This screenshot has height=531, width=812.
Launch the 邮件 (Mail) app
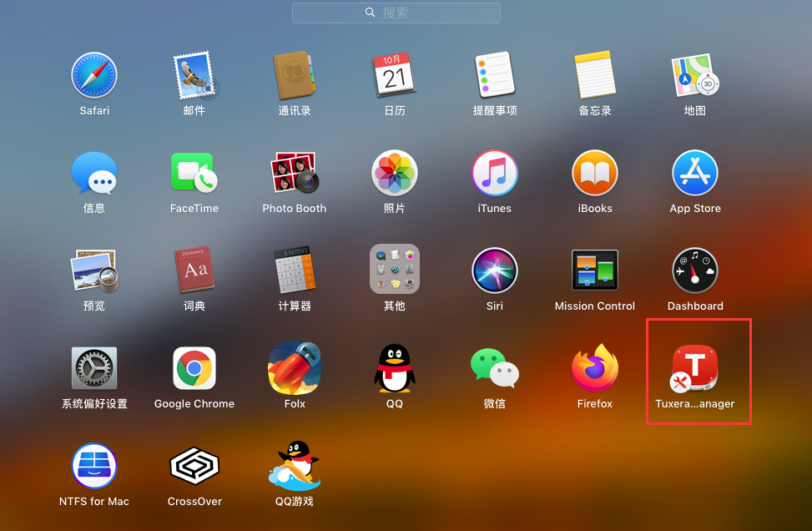[x=194, y=74]
